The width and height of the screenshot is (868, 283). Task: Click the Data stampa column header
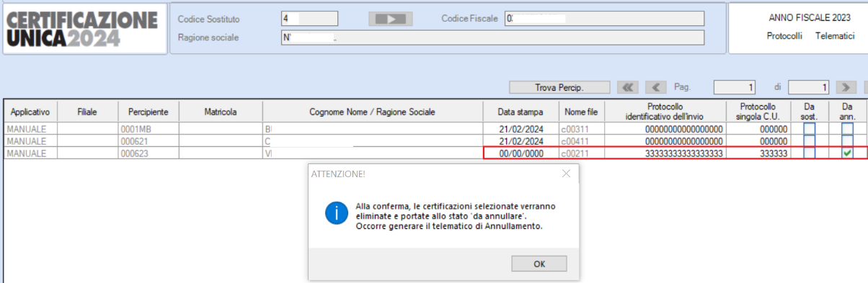click(521, 112)
